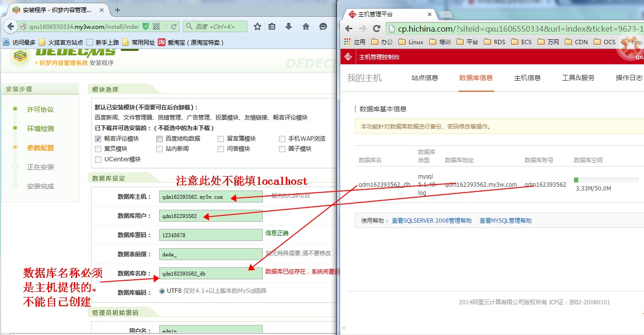Screen dimensions: 644x335
Task: Click the Chrome back arrow
Action: click(x=349, y=28)
